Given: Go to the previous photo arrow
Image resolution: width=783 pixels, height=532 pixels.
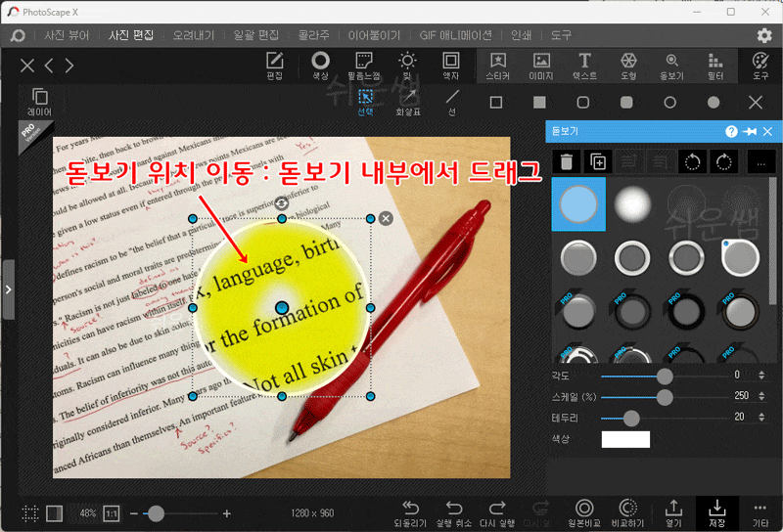Looking at the screenshot, I should 49,66.
